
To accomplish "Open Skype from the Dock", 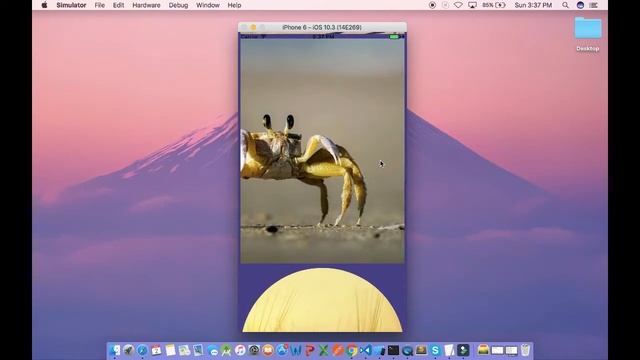I will pyautogui.click(x=435, y=350).
